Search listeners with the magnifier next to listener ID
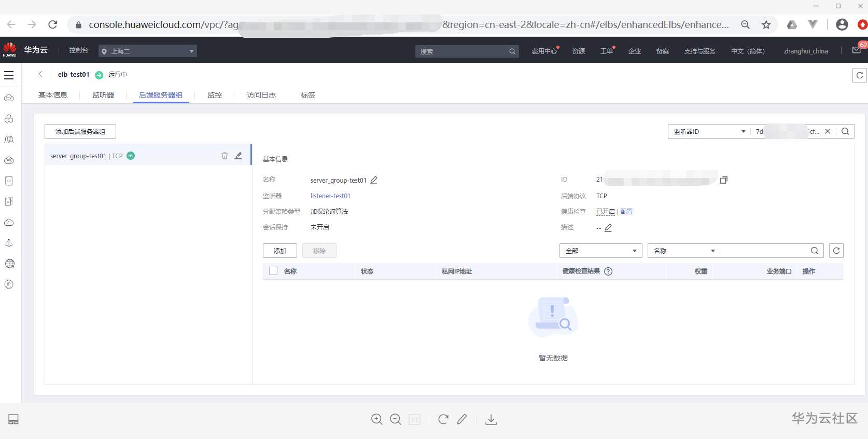Screen dimensions: 868x439 [x=845, y=131]
